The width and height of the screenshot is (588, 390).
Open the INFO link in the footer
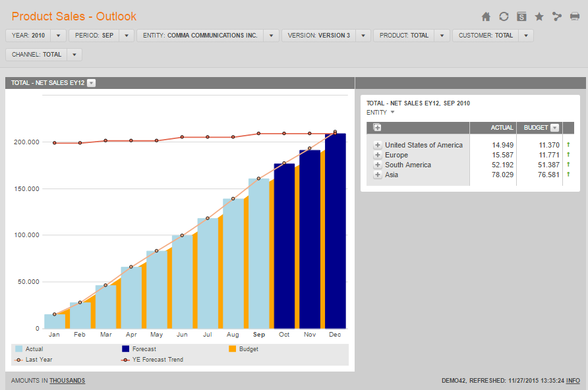pos(573,381)
